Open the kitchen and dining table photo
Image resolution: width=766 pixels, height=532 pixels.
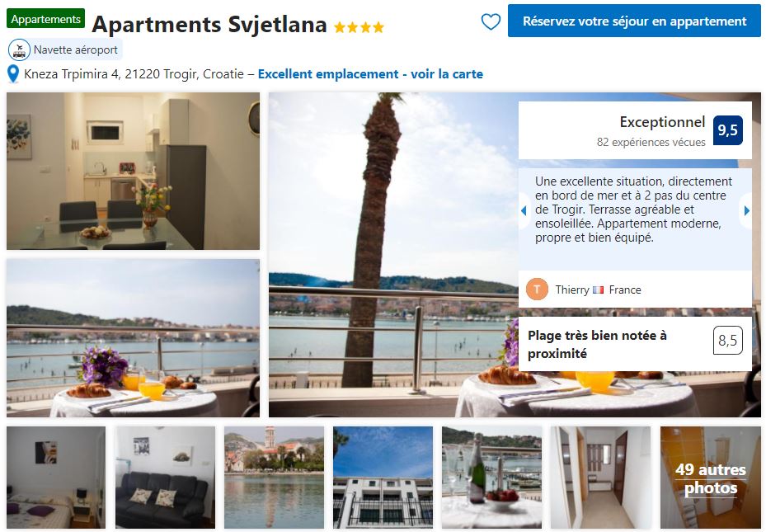click(x=133, y=171)
